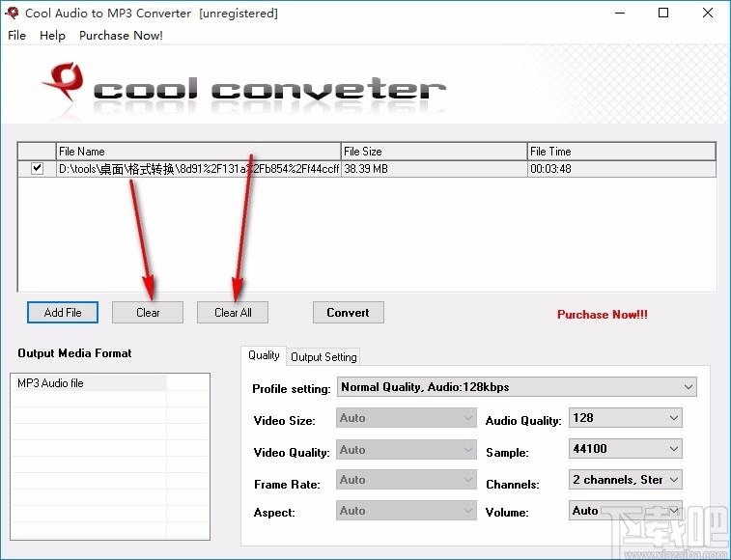This screenshot has width=731, height=560.
Task: Click the disabled Video Quality dropdown
Action: point(407,450)
